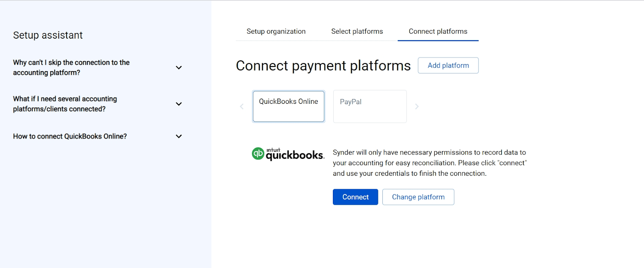Click the right arrow past PayPal card
644x268 pixels.
tap(417, 106)
